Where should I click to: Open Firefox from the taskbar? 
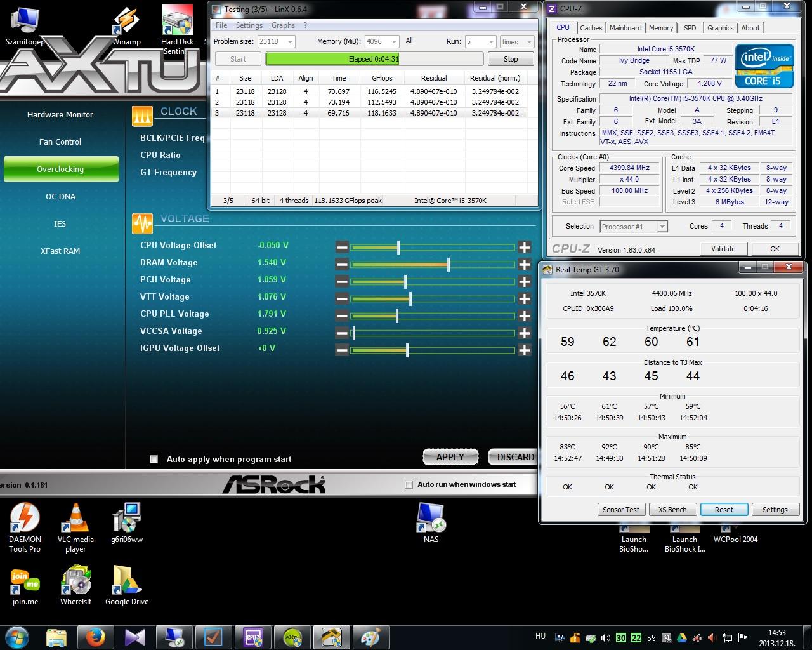[96, 637]
